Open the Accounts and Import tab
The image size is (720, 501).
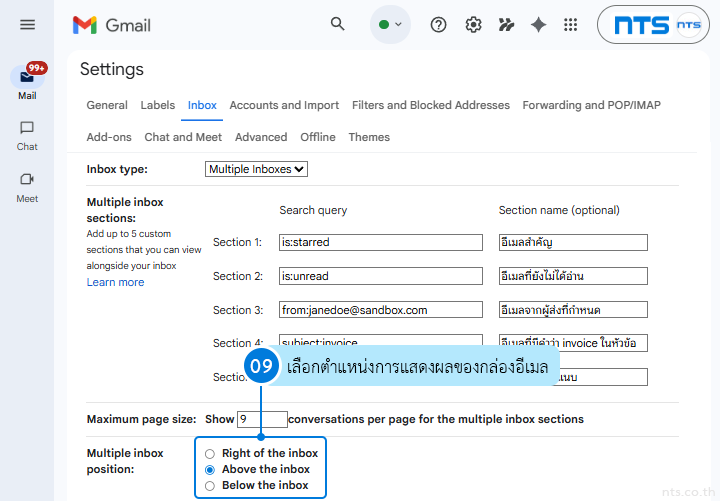click(284, 105)
